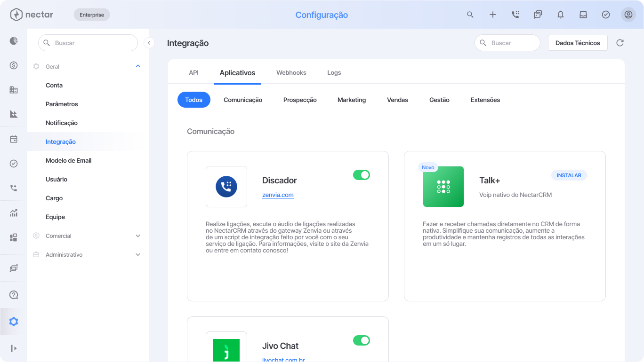
Task: Open Conta in settings menu
Action: [x=54, y=85]
